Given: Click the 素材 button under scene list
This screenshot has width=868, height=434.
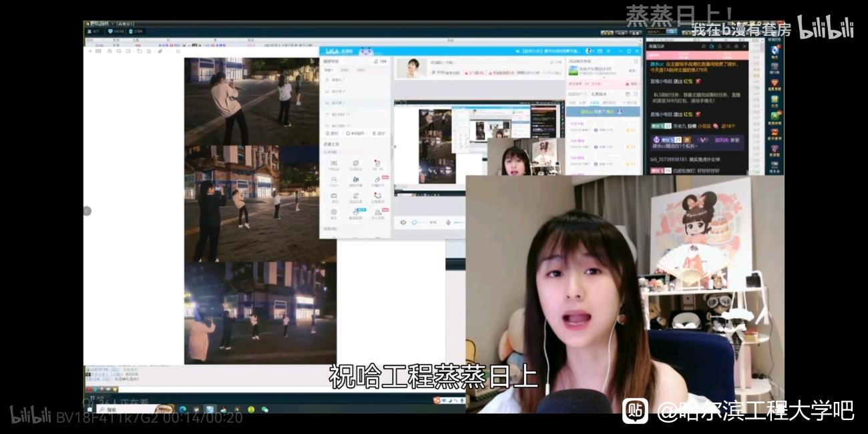Looking at the screenshot, I should click(x=332, y=134).
